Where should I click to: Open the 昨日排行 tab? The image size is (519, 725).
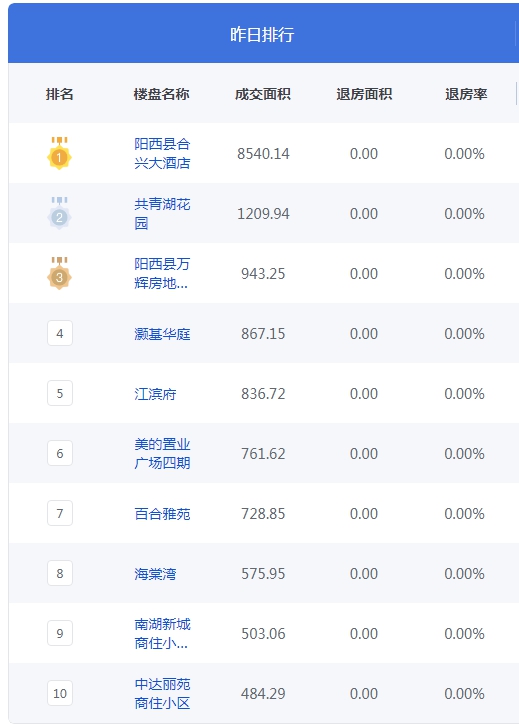pos(262,35)
